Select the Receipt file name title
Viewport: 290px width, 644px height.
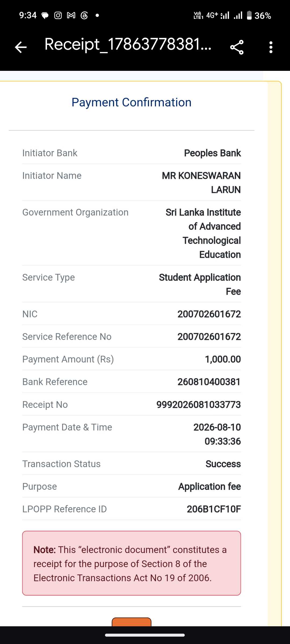(128, 44)
